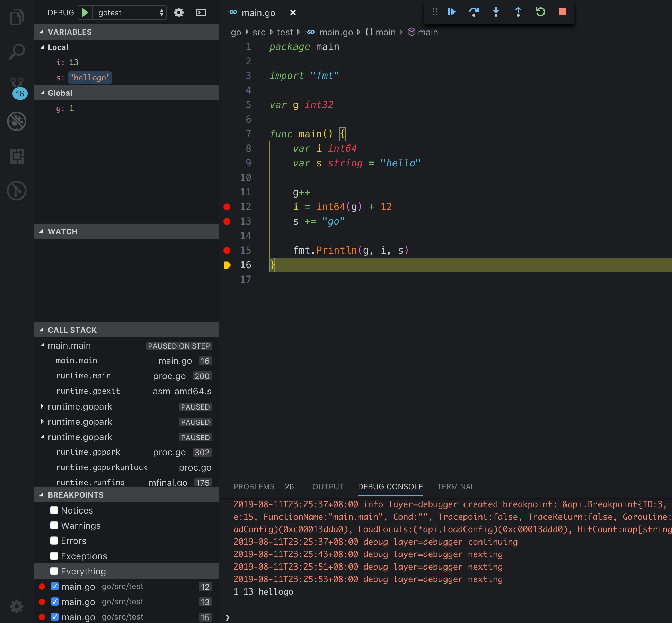Select the main.main frame at main.go 16
The width and height of the screenshot is (672, 623).
pyautogui.click(x=126, y=360)
